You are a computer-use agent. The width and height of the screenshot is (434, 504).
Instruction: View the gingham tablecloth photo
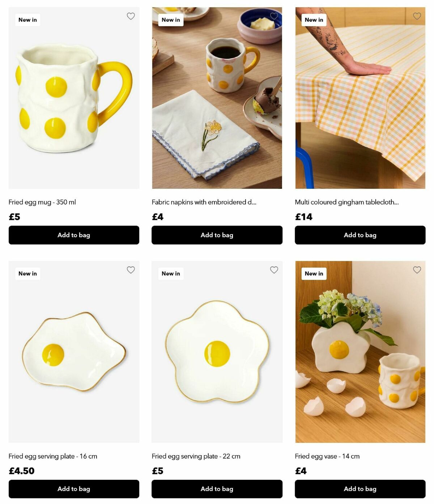coord(360,98)
